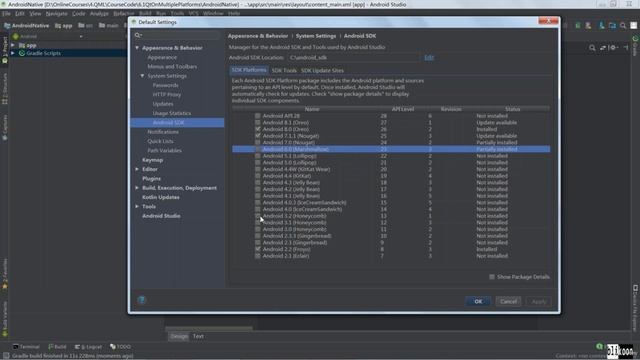Open the Project side tool window

click(4, 50)
